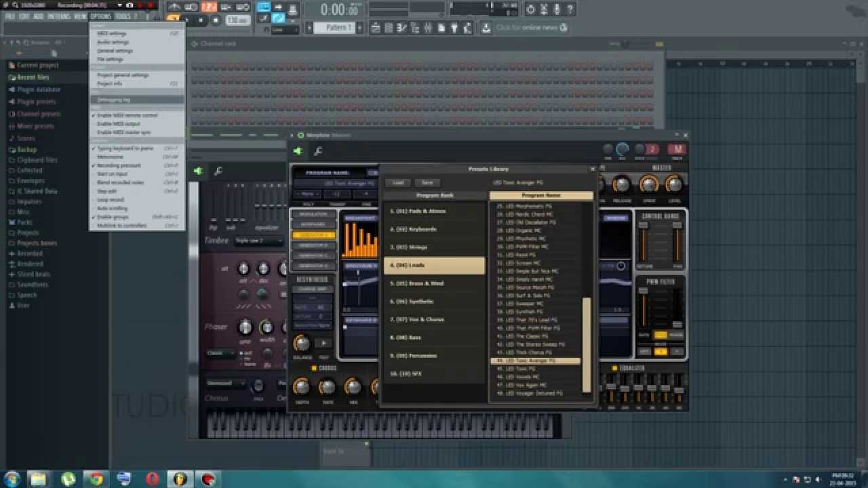The height and width of the screenshot is (488, 868).
Task: Open Project general settings entry
Action: [x=137, y=75]
